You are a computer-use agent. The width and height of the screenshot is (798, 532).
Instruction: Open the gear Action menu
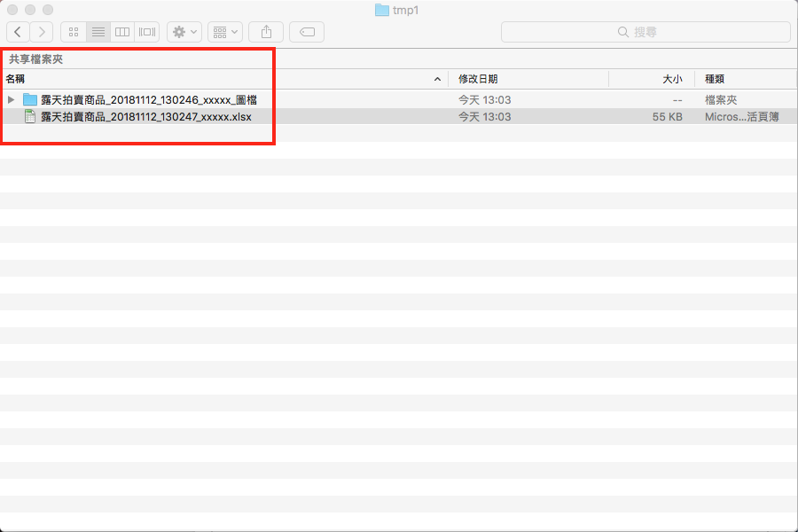184,32
